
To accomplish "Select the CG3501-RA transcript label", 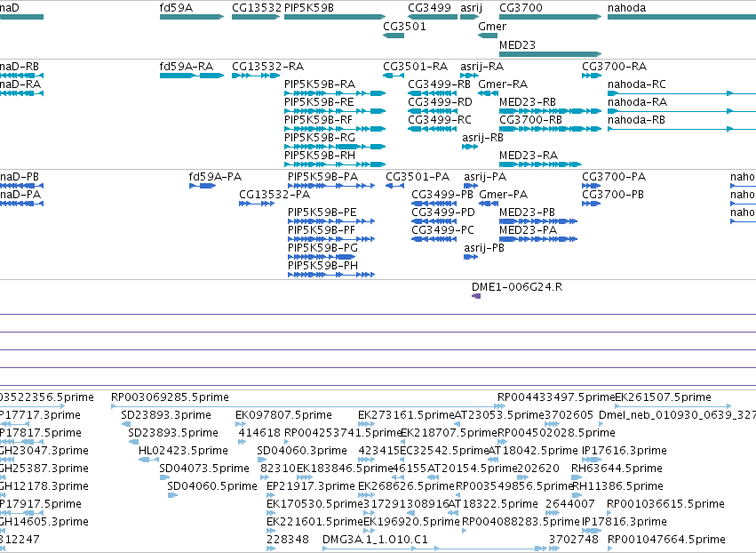I will point(415,66).
